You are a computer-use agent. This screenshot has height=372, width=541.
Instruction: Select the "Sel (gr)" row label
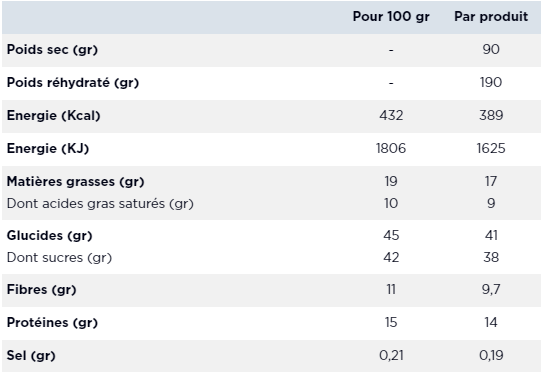click(x=31, y=355)
